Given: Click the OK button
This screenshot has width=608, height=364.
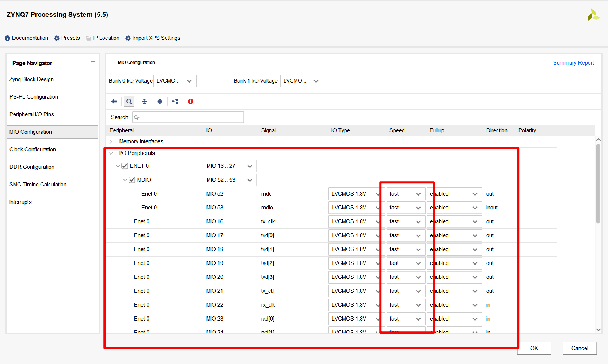Looking at the screenshot, I should [x=534, y=348].
